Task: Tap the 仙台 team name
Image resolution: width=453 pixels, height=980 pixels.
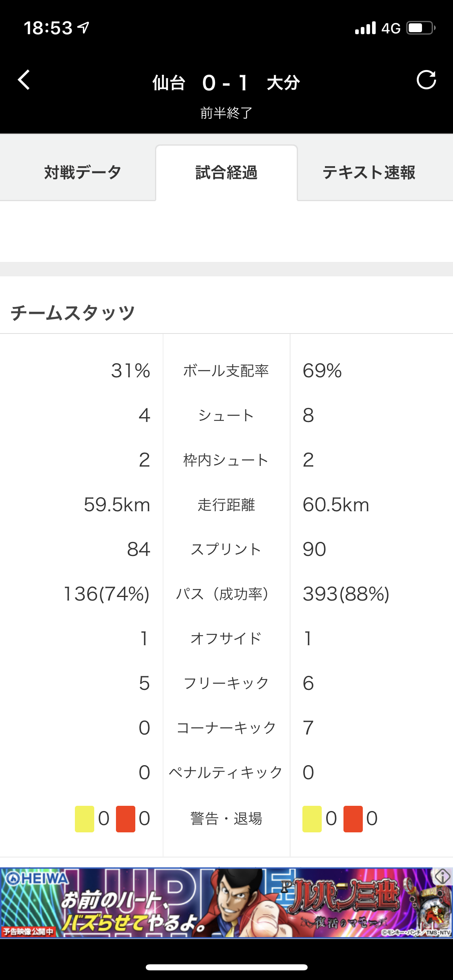Action: [x=169, y=83]
